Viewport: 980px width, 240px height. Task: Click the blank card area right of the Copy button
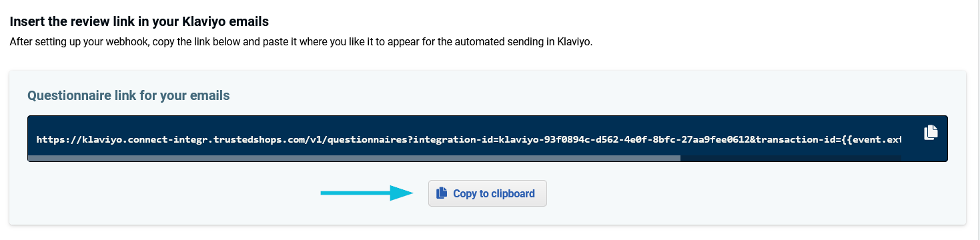click(754, 193)
